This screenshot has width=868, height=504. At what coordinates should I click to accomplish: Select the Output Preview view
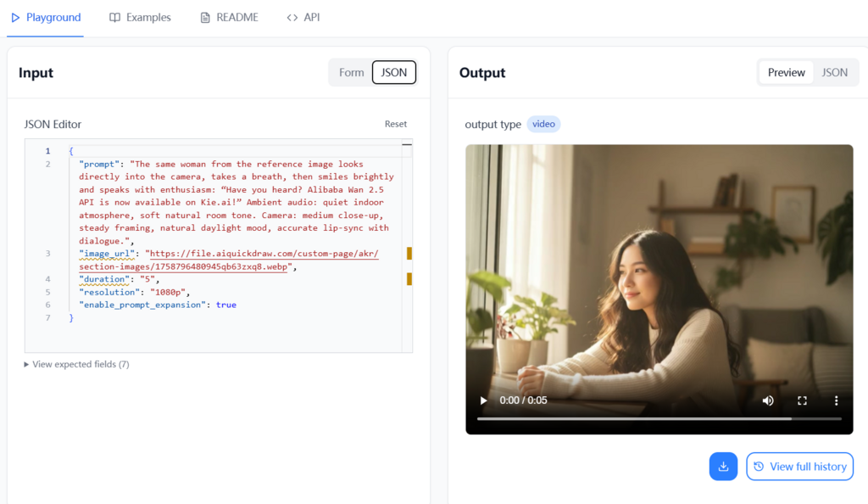pos(786,73)
